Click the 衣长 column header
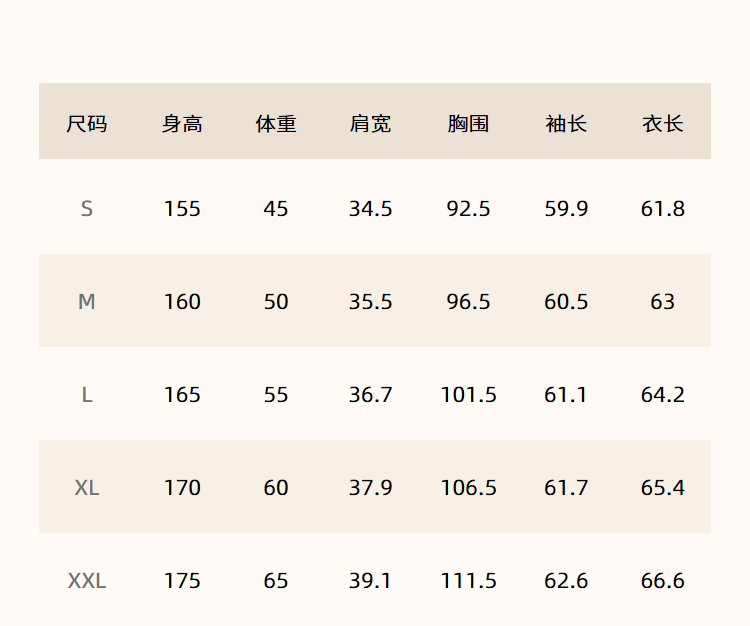This screenshot has height=626, width=750. click(x=662, y=124)
